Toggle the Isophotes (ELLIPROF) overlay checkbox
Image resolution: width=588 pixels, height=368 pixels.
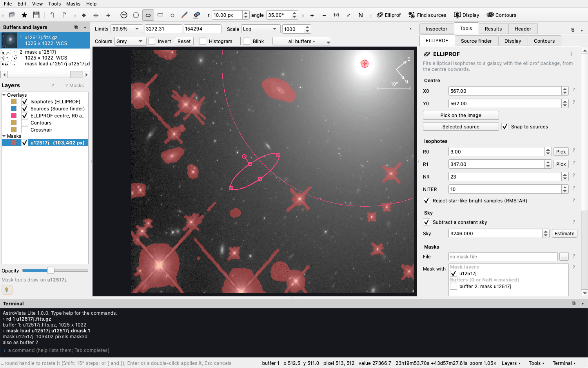[25, 101]
